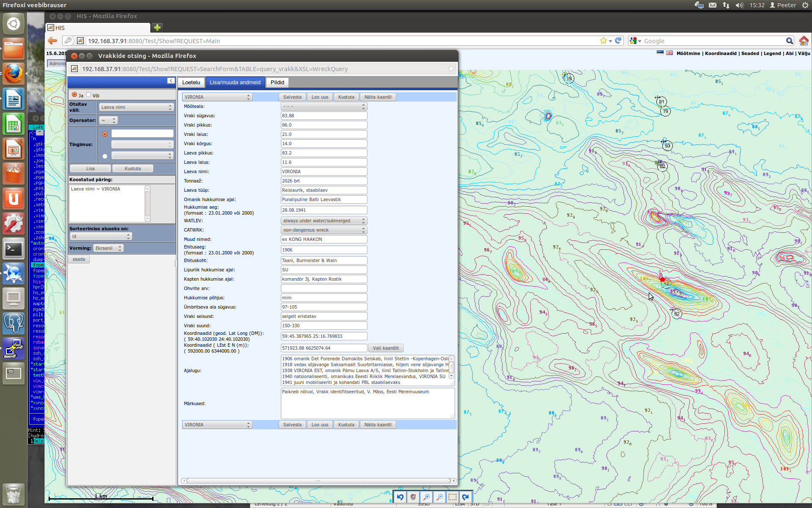Select the lower Tingimus radio button

point(105,156)
